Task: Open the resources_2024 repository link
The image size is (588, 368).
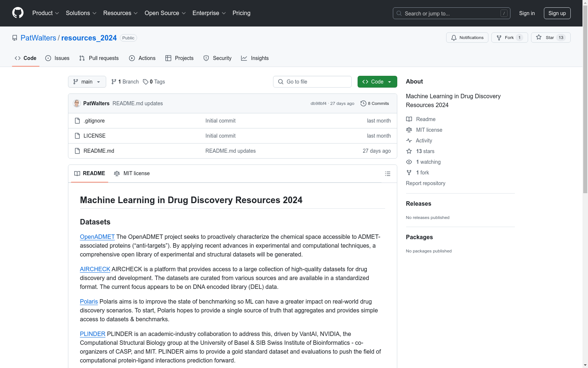Action: pos(89,38)
